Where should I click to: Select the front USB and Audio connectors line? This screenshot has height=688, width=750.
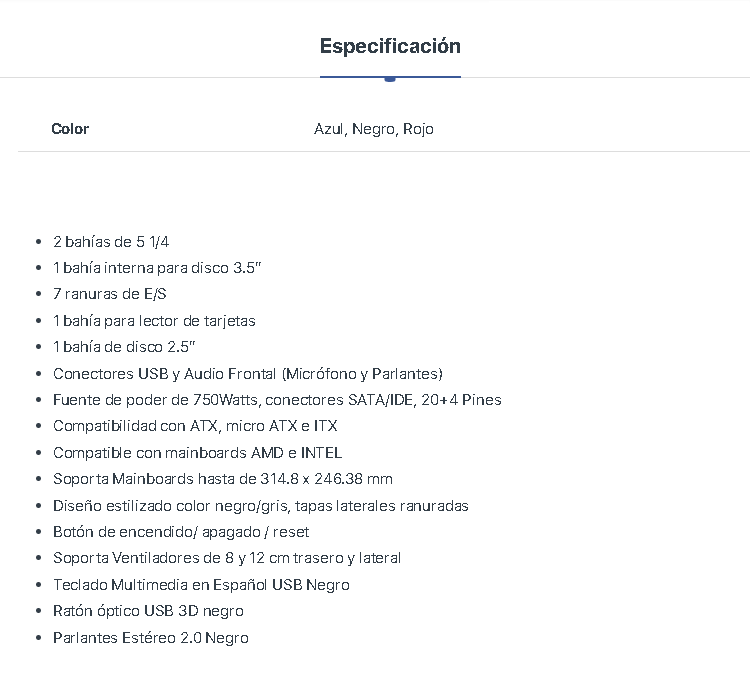tap(247, 374)
